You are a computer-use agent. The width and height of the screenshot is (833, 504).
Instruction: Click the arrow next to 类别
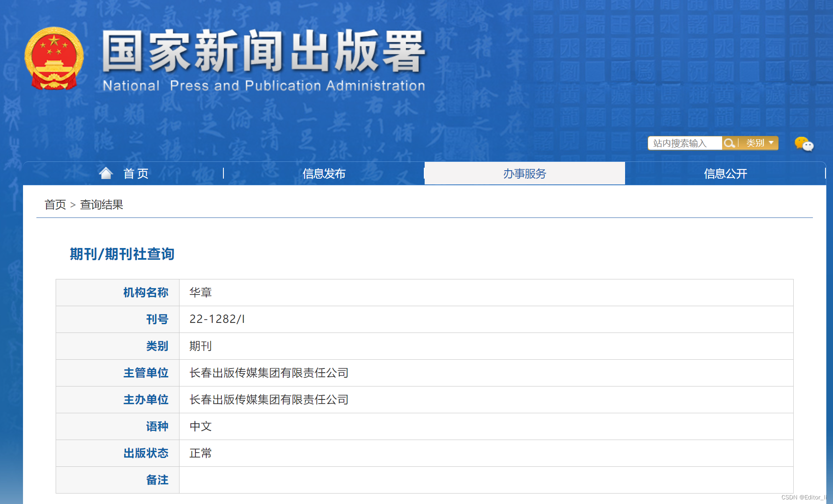point(771,143)
